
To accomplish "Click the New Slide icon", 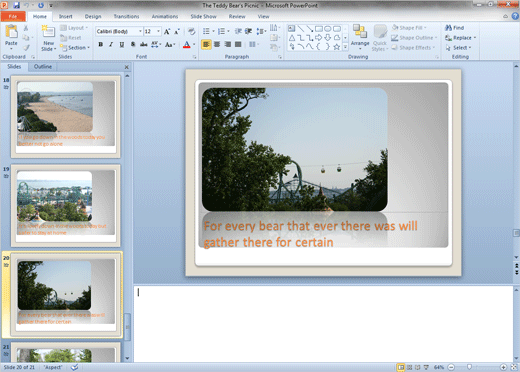I will pos(48,32).
